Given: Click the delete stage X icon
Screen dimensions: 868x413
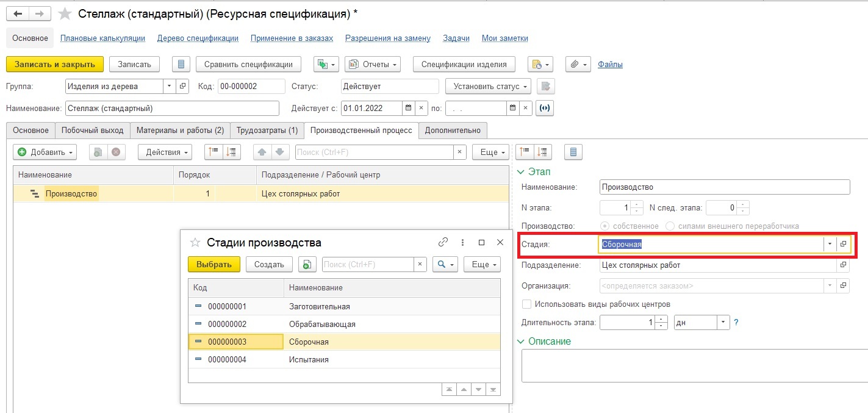Looking at the screenshot, I should (x=115, y=152).
